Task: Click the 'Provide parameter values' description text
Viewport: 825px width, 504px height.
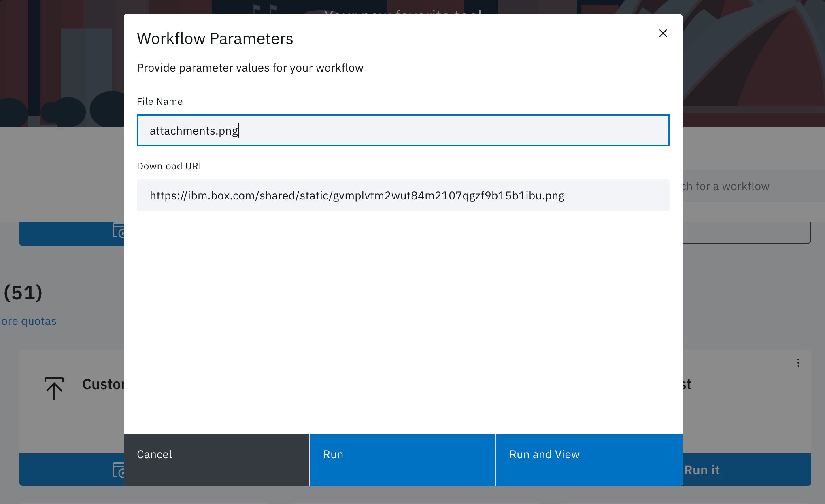Action: point(250,68)
